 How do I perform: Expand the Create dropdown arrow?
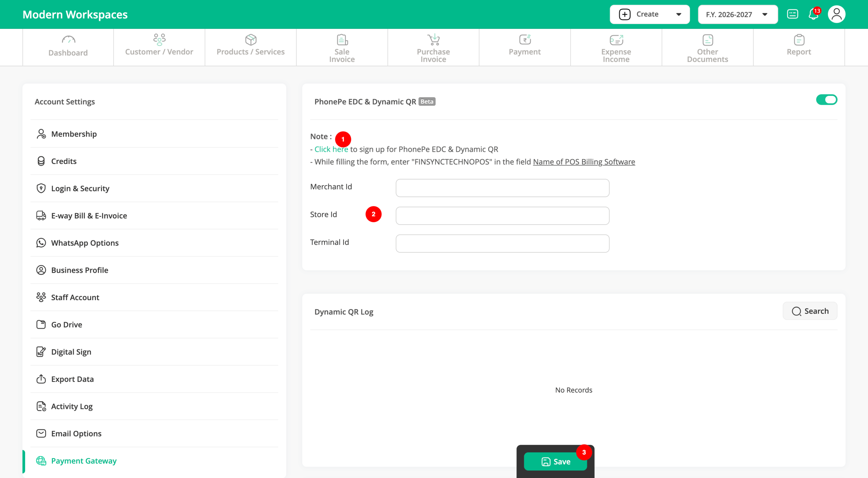click(678, 14)
